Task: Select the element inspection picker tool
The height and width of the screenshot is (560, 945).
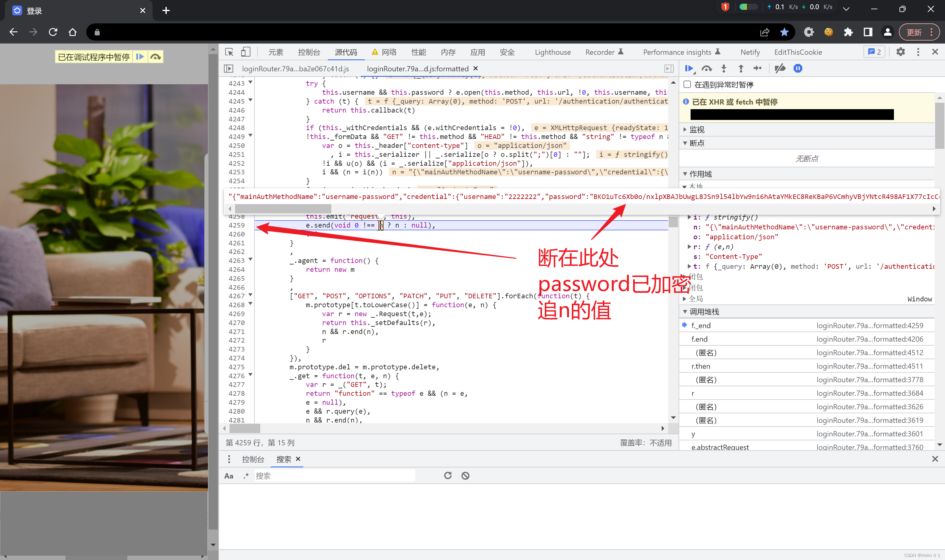Action: [229, 52]
